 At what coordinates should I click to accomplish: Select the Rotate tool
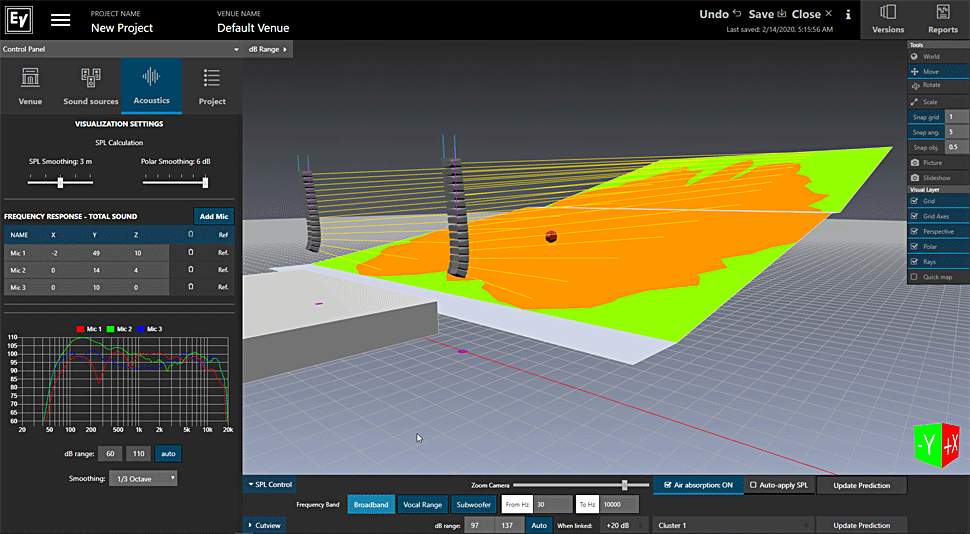tap(930, 86)
